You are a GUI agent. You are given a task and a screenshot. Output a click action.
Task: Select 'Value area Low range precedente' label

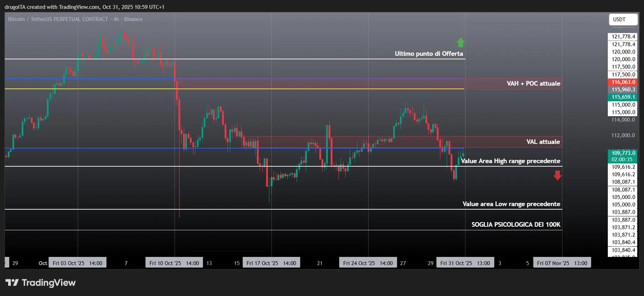tap(511, 204)
